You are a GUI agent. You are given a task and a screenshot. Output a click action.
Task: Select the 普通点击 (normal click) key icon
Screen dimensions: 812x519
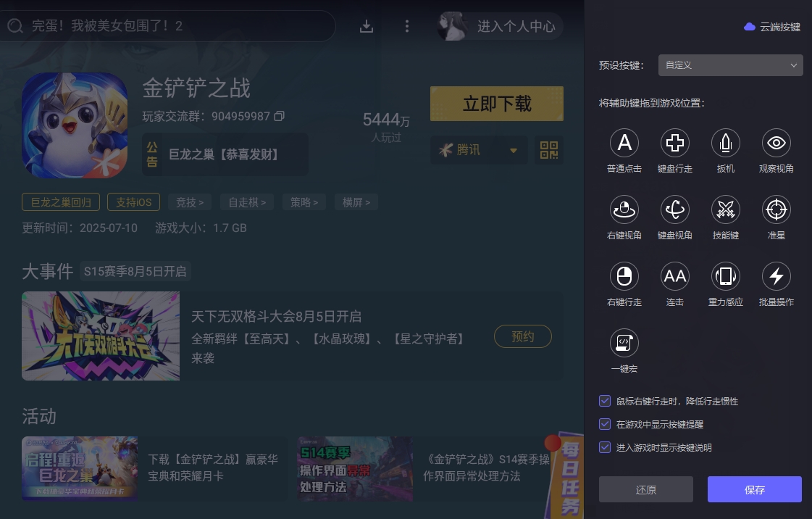[x=624, y=143]
